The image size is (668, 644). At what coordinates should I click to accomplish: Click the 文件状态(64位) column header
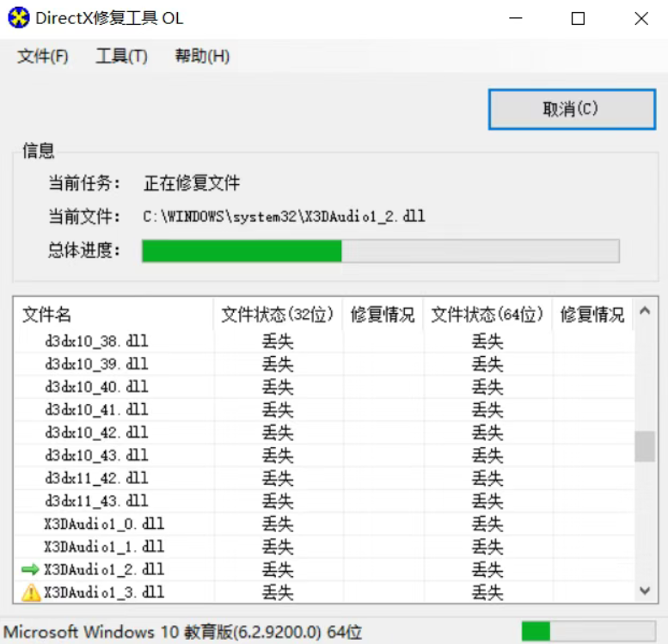487,315
